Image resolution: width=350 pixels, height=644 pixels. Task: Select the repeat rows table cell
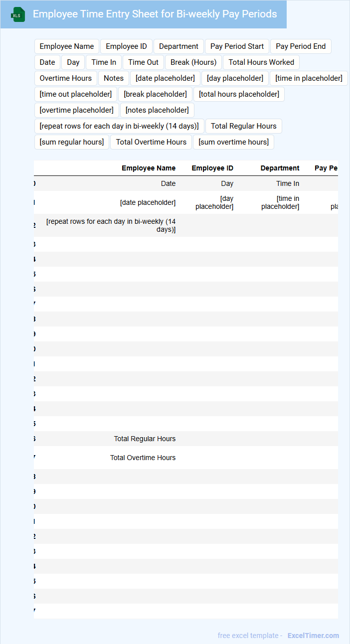point(111,225)
